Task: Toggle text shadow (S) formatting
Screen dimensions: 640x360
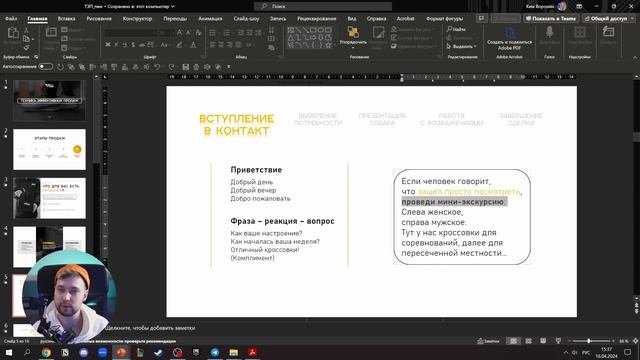Action: tap(133, 44)
